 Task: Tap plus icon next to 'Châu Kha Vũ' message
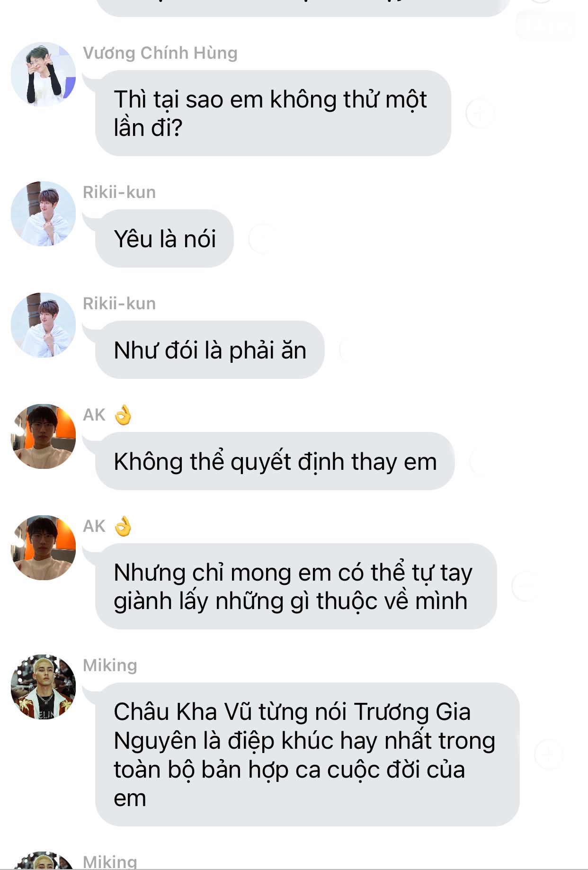tap(549, 754)
